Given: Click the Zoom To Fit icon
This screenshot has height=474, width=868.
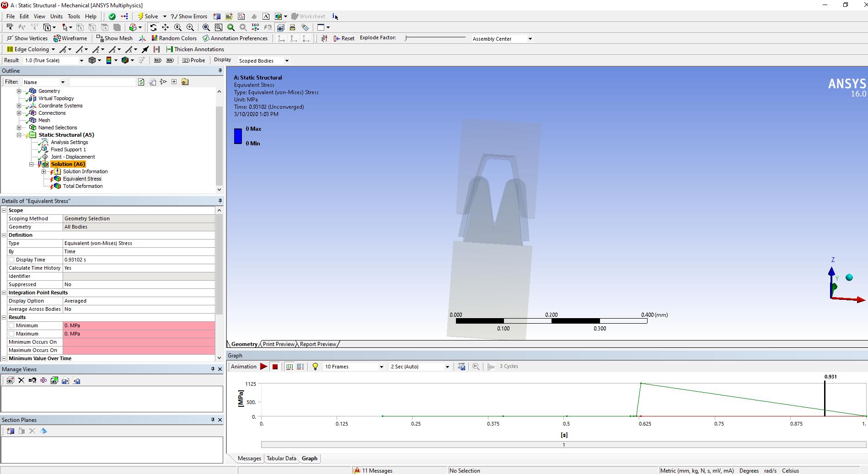Looking at the screenshot, I should [206, 27].
